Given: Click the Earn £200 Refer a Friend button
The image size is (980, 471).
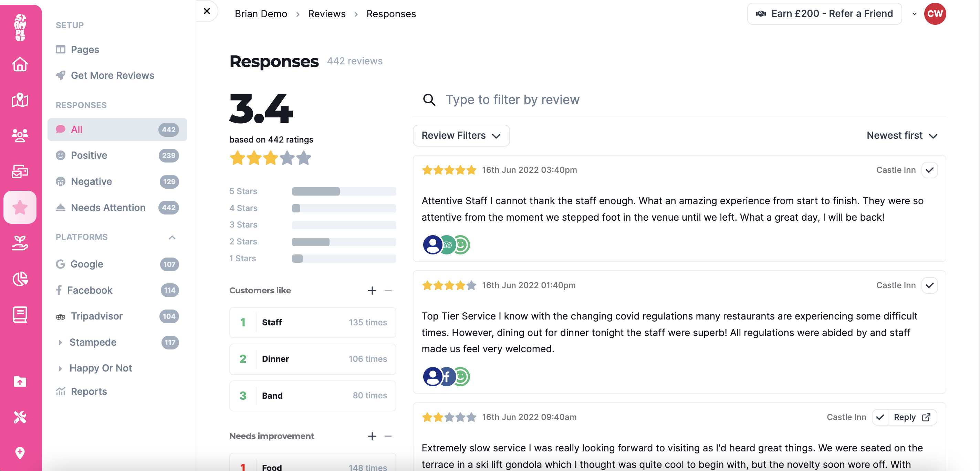Looking at the screenshot, I should pos(824,14).
